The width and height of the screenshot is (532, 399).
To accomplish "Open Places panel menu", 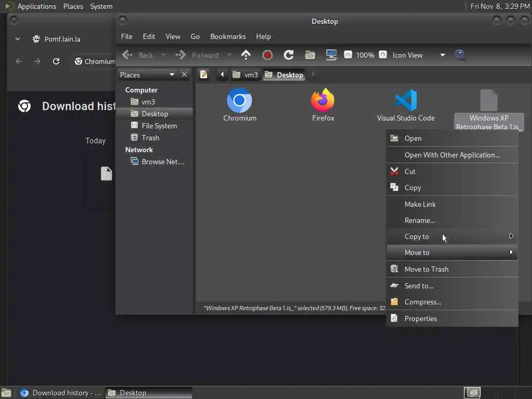I will pos(73,6).
